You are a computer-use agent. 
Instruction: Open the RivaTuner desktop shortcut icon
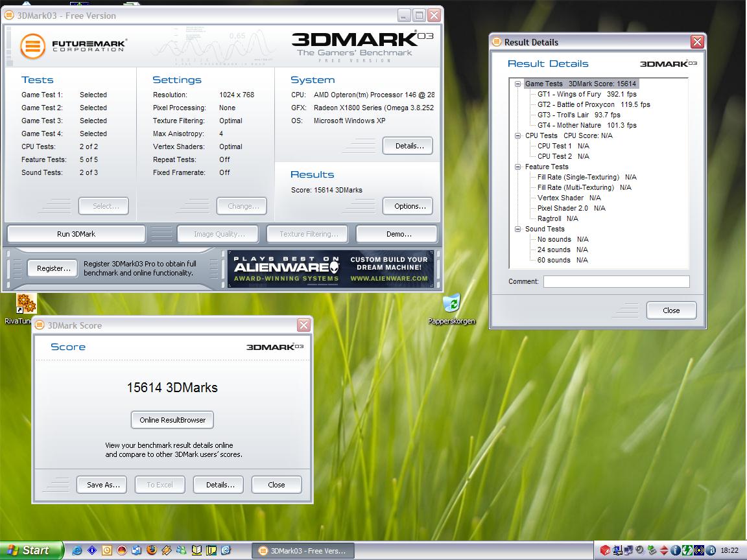[x=26, y=303]
